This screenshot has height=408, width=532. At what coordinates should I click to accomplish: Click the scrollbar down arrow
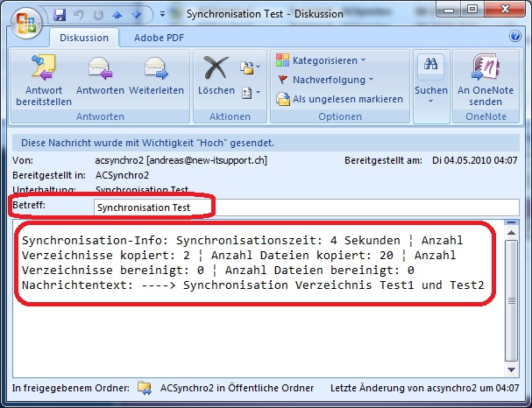pyautogui.click(x=511, y=369)
